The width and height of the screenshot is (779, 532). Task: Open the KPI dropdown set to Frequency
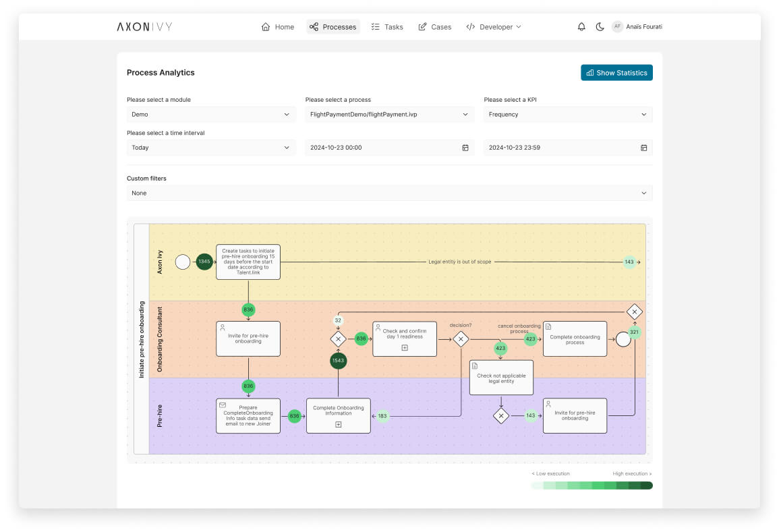(567, 114)
